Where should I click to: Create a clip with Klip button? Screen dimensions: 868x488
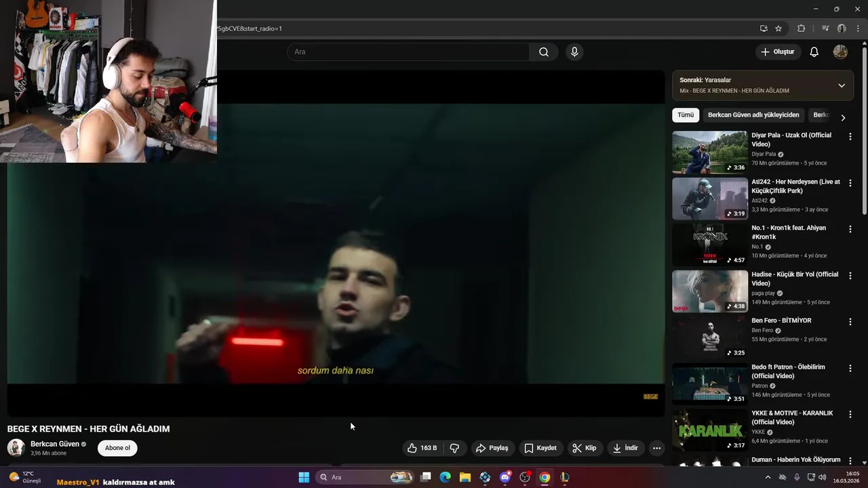[585, 448]
